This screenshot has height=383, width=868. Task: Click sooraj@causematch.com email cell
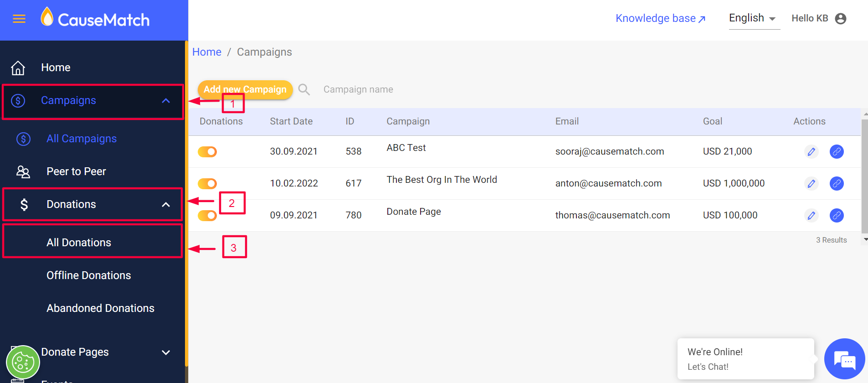(610, 151)
